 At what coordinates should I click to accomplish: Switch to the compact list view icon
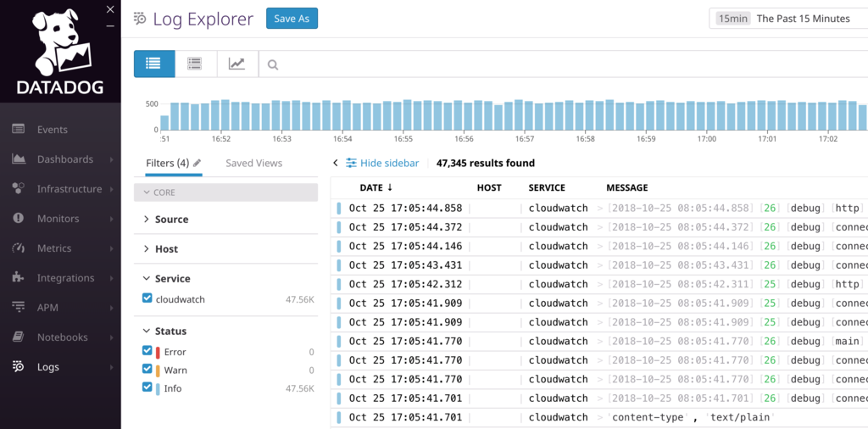coord(195,64)
